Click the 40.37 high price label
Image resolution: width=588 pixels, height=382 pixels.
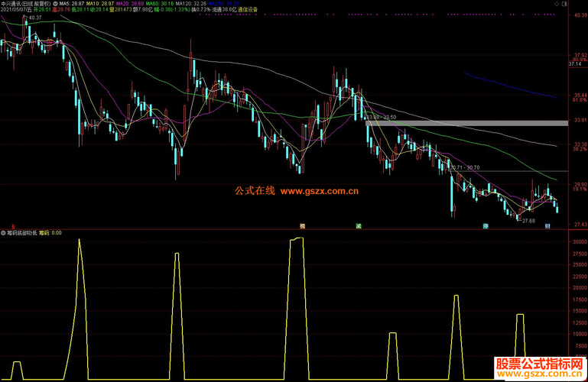coord(35,18)
